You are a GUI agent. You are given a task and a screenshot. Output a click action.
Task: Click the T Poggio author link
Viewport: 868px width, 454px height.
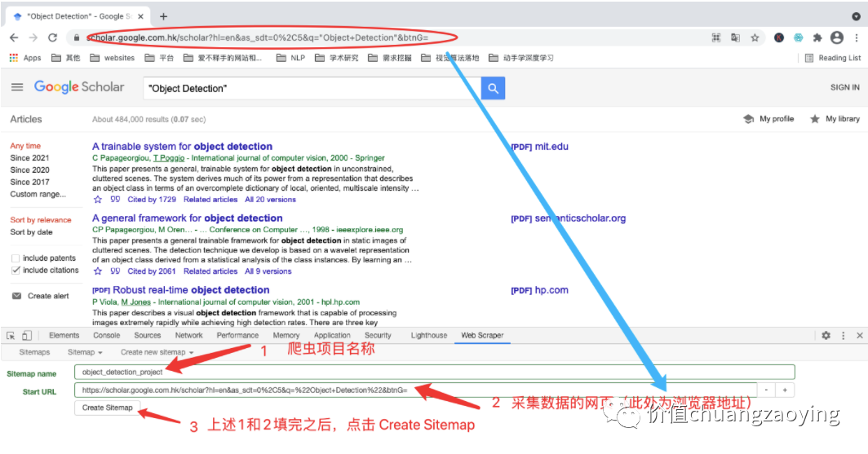169,158
